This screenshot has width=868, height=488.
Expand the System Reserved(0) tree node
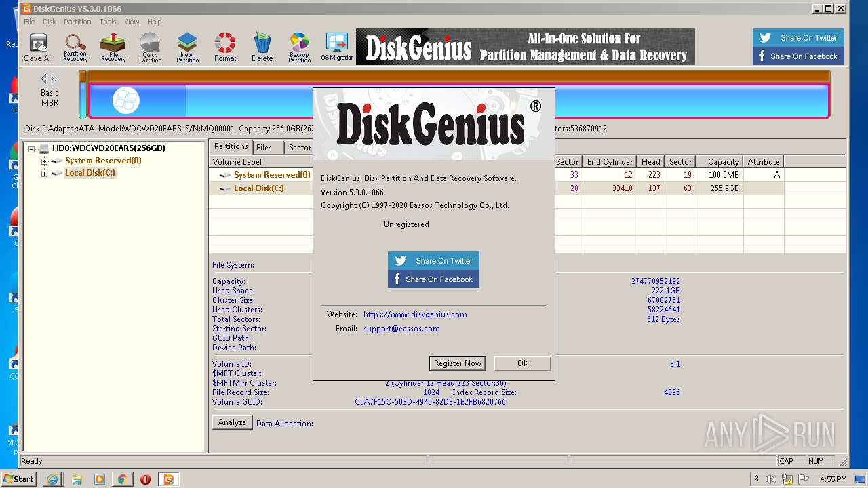click(44, 161)
